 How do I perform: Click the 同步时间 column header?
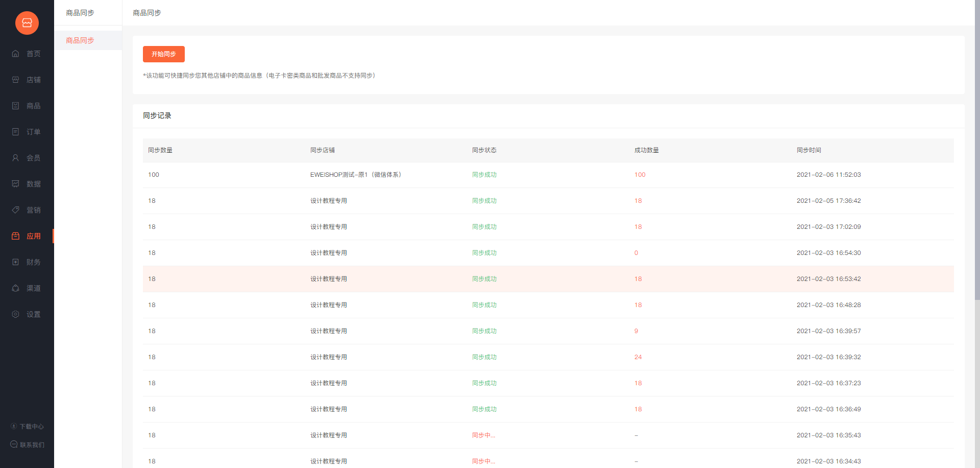(808, 150)
